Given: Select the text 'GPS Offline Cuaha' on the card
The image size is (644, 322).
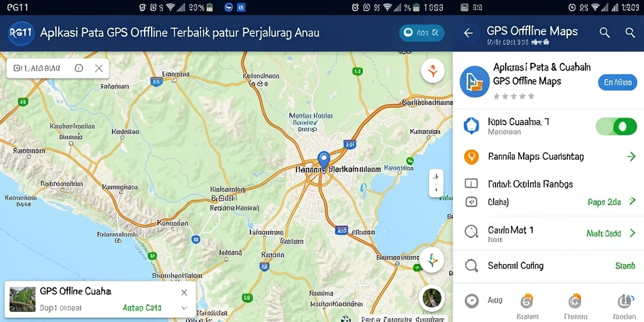Looking at the screenshot, I should (x=75, y=292).
